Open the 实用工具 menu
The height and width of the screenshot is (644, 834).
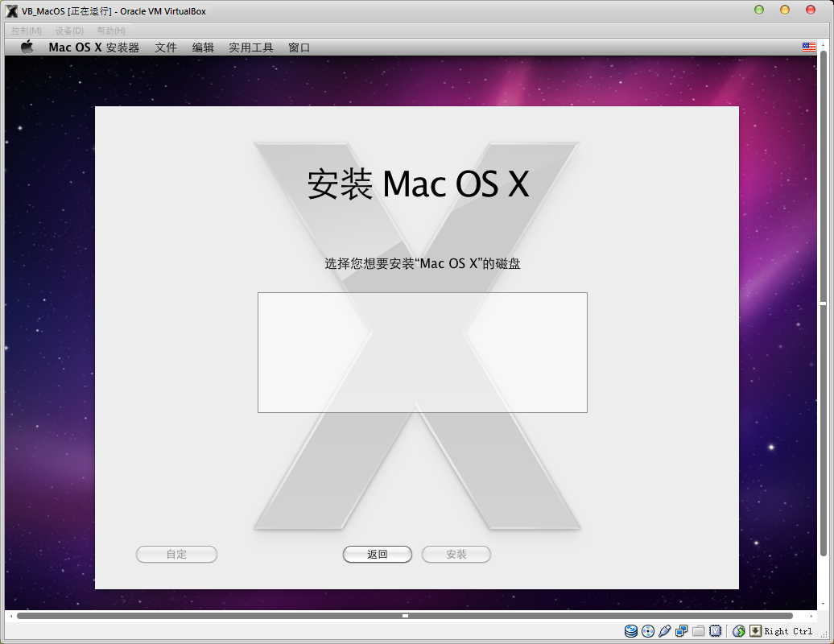click(250, 47)
